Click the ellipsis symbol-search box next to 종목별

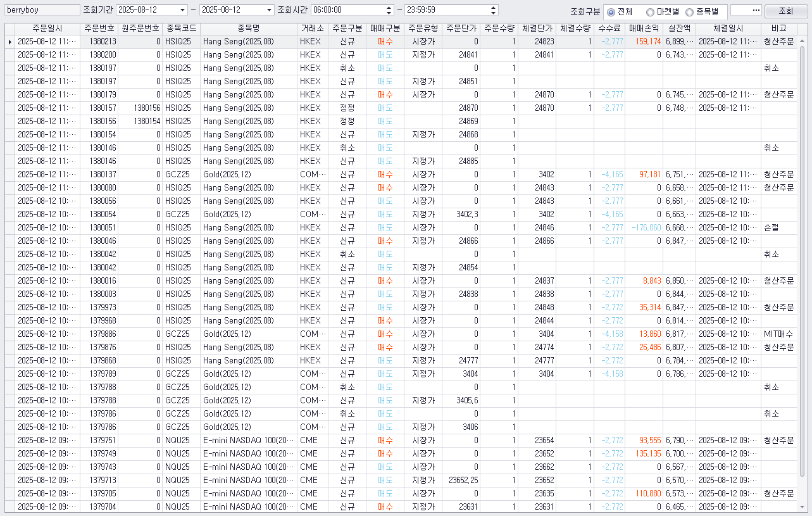(x=746, y=11)
